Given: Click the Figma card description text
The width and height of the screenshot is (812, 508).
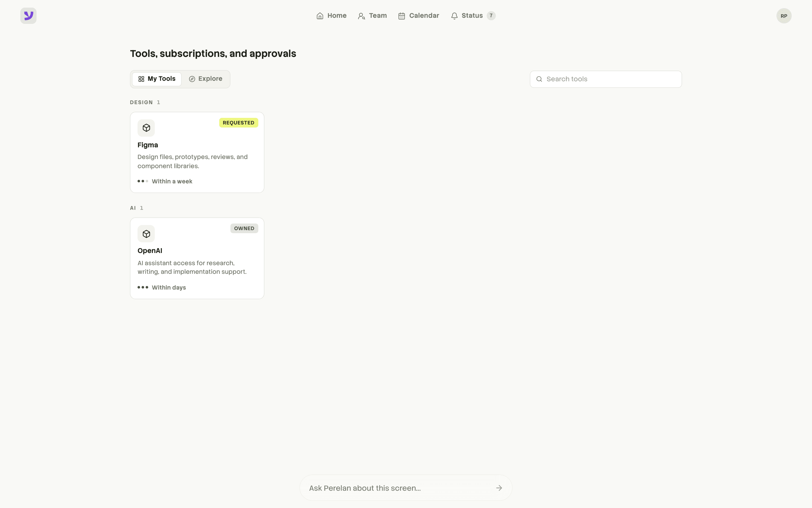Looking at the screenshot, I should (193, 162).
